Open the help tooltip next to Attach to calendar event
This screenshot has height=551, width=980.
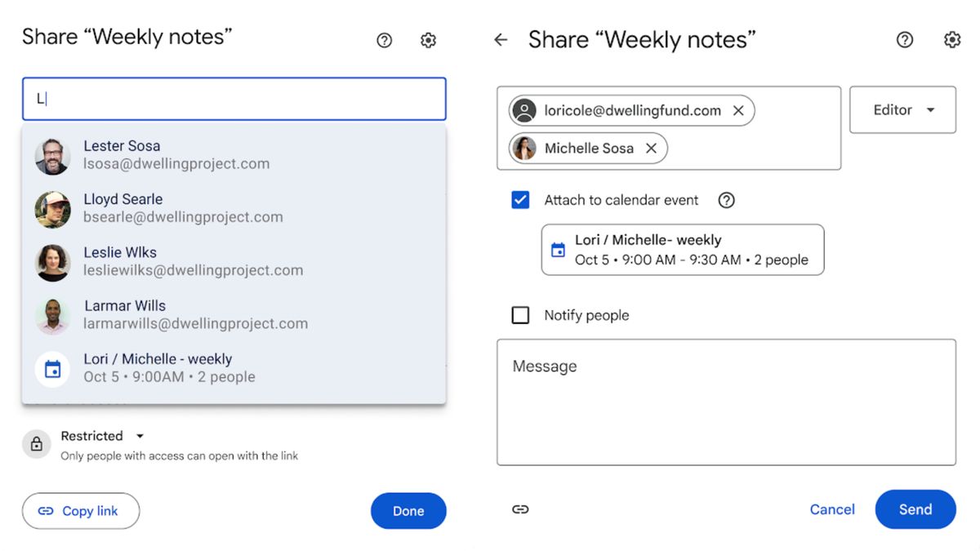pos(726,200)
